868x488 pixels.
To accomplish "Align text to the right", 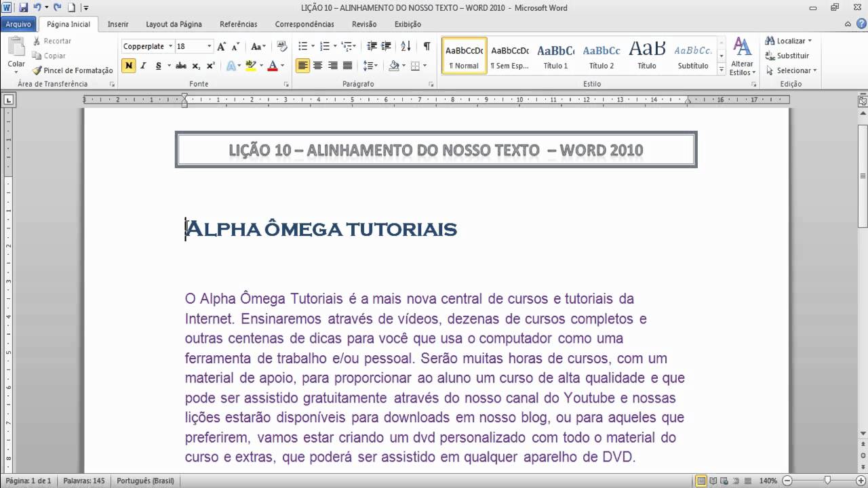I will [x=332, y=66].
